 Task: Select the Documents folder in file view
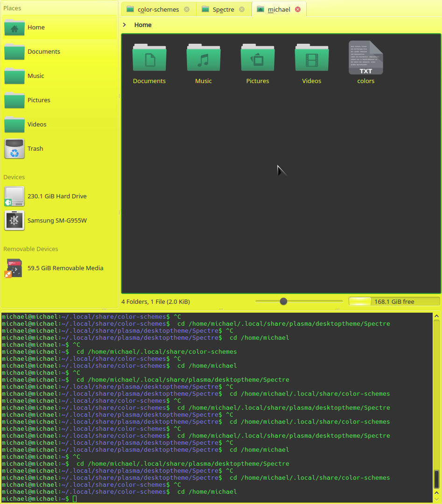(149, 64)
